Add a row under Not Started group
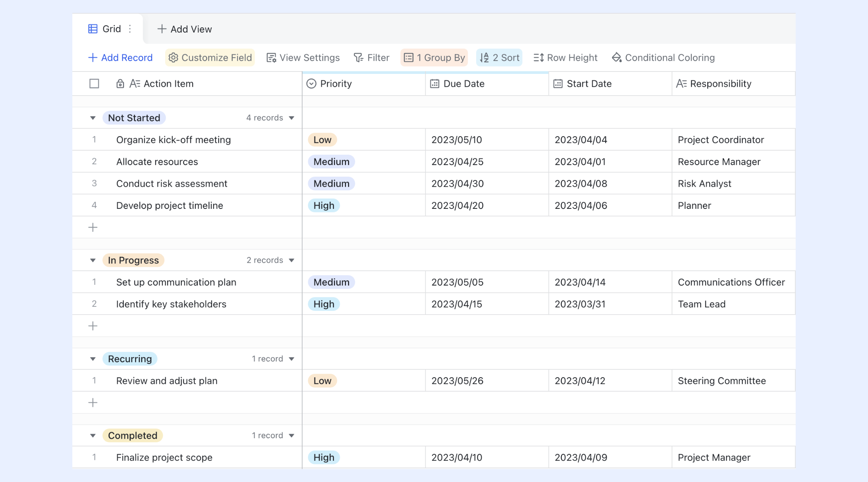 [93, 227]
